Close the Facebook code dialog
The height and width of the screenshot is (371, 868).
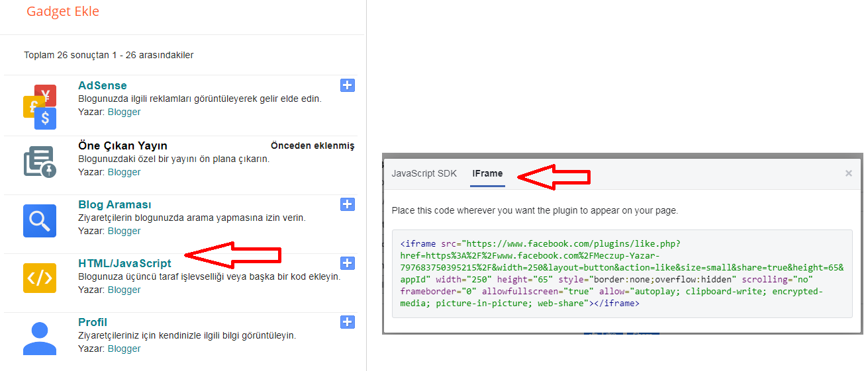(x=848, y=173)
